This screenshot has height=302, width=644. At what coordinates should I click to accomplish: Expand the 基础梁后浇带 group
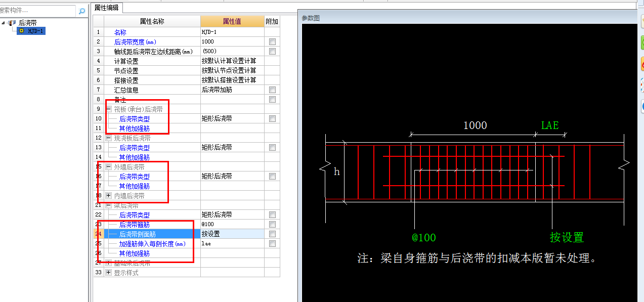pos(108,263)
